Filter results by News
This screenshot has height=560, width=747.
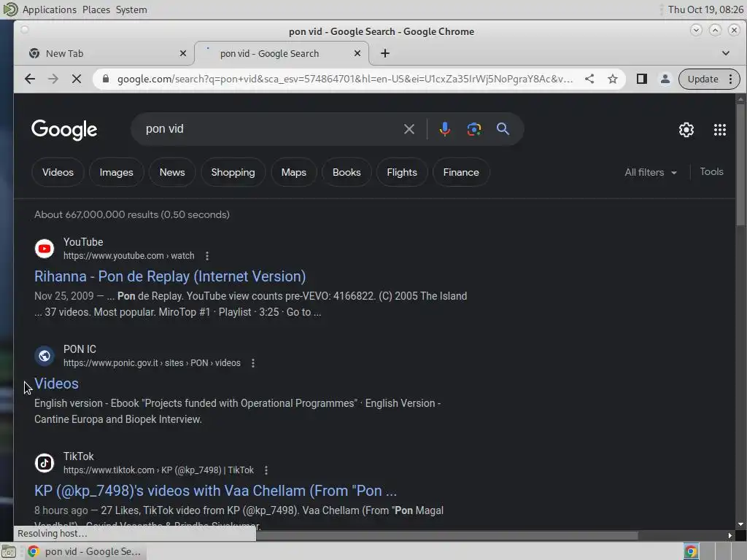[x=172, y=172]
